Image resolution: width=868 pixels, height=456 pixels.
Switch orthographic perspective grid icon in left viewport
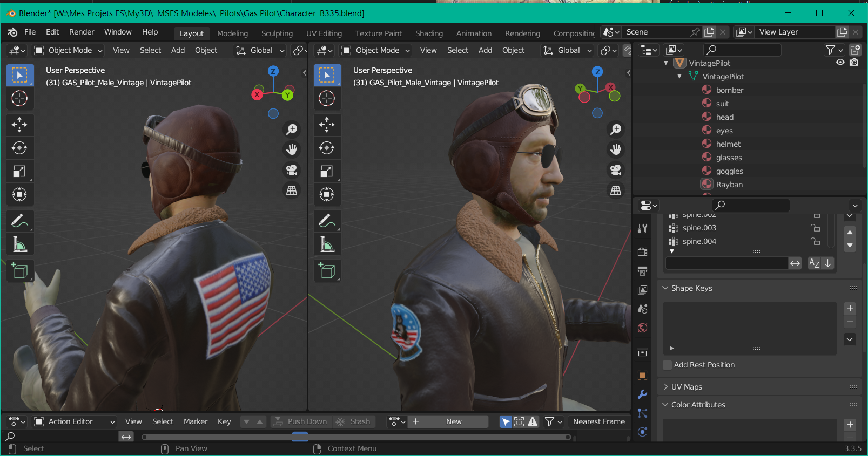[x=292, y=190]
